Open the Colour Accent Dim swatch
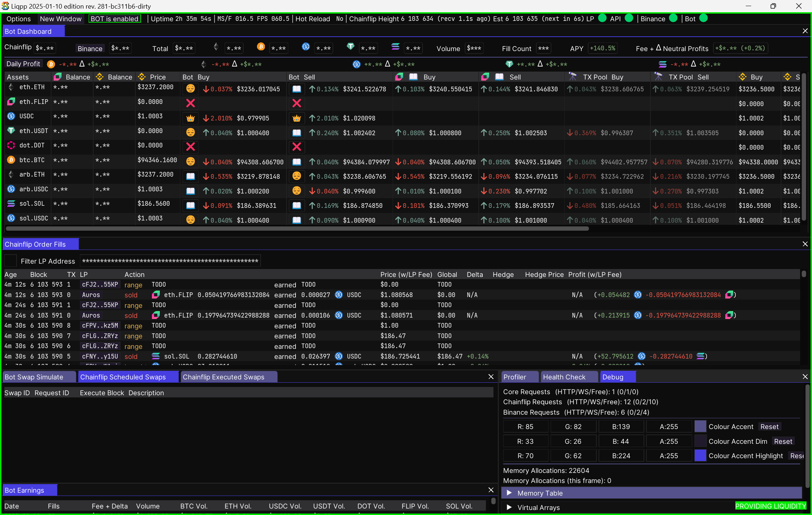Viewport: 812px width, 515px height. click(x=700, y=441)
